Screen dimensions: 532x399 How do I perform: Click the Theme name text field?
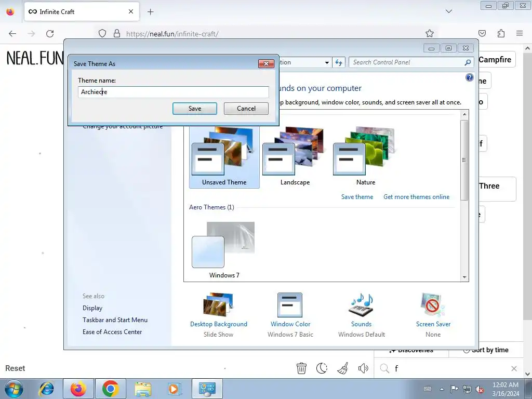coord(174,92)
